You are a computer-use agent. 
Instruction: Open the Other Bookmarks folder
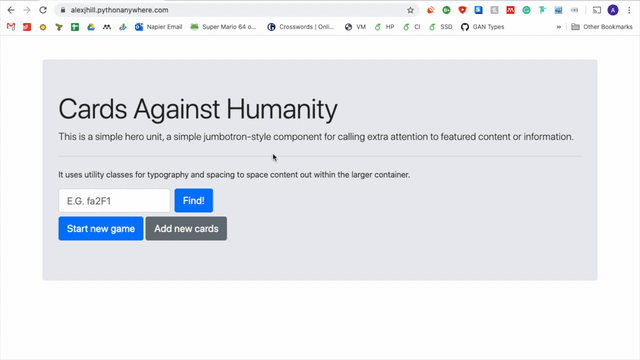pos(602,27)
